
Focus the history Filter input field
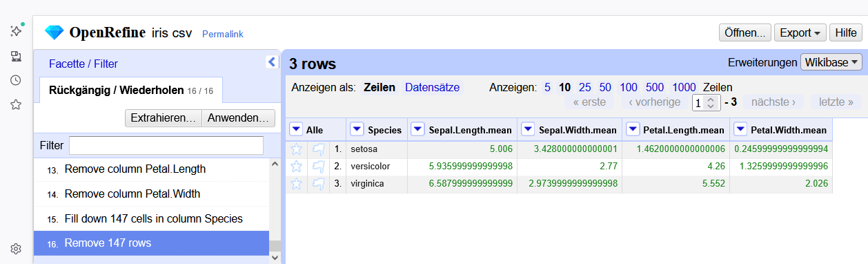[166, 145]
